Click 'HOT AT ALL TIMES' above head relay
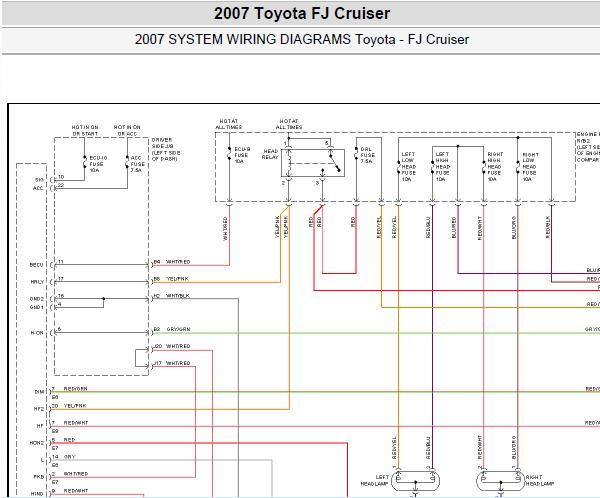The image size is (600, 498). [289, 124]
